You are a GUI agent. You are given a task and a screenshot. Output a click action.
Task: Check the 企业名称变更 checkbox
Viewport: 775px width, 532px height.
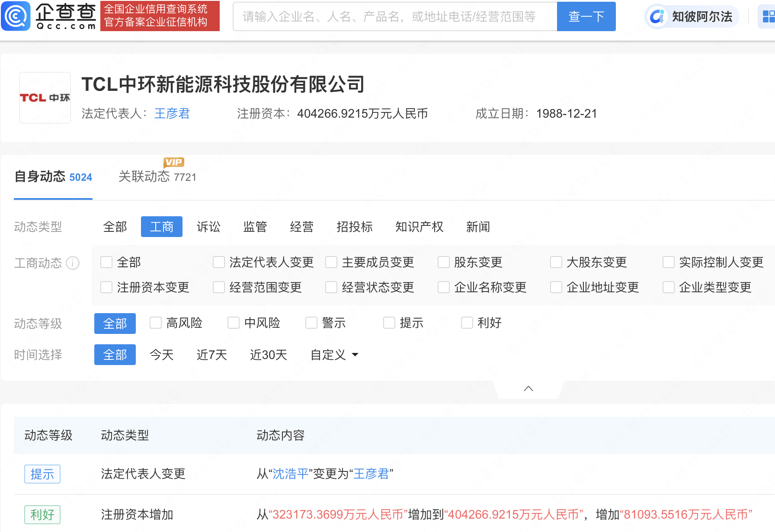coord(444,287)
